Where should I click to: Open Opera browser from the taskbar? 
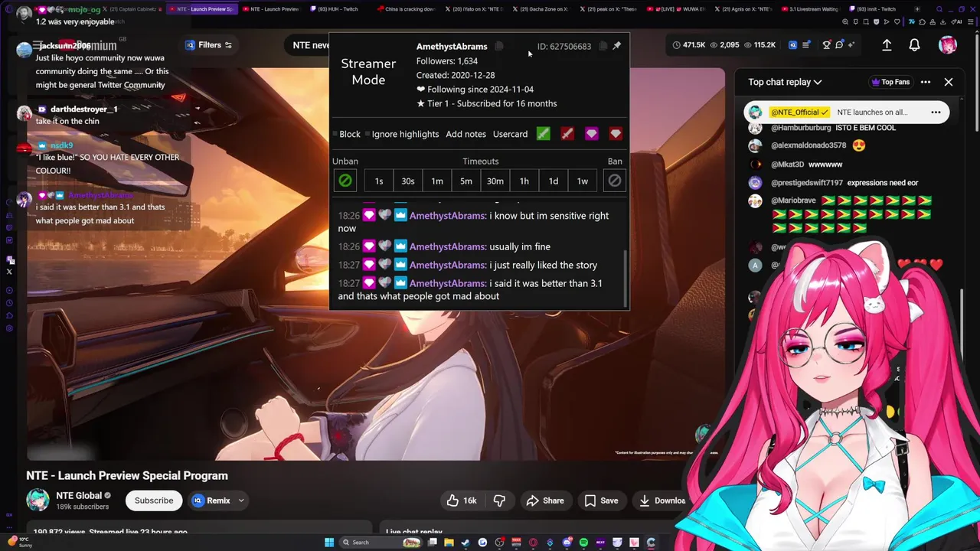pyautogui.click(x=533, y=543)
